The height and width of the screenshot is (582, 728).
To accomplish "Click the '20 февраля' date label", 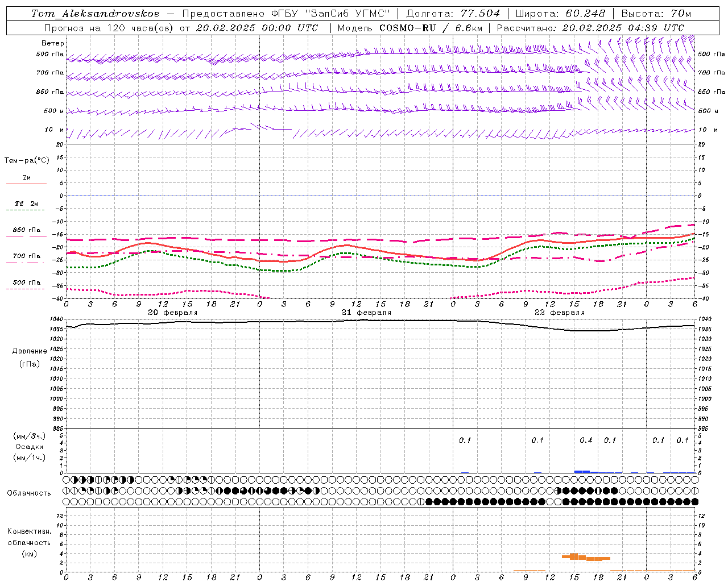I will coord(173,313).
